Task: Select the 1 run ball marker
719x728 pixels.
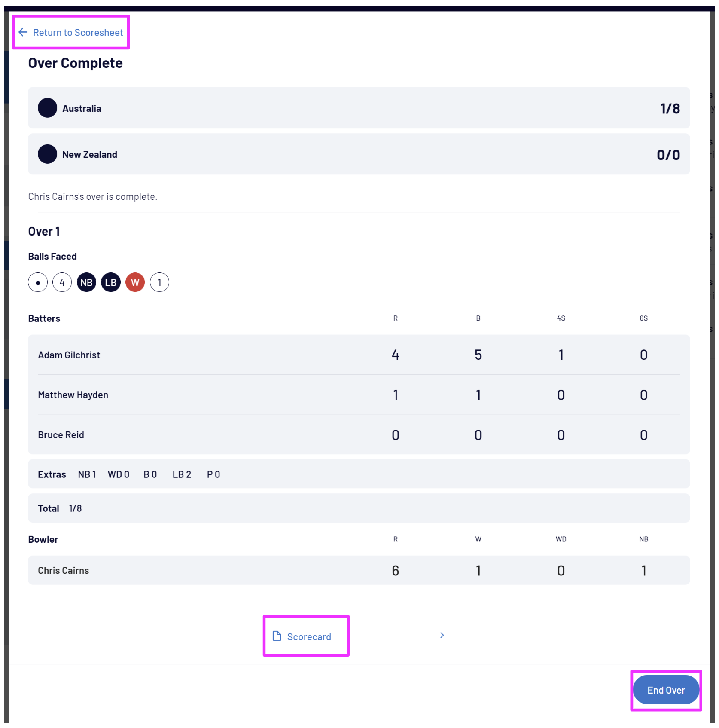Action: [x=159, y=282]
